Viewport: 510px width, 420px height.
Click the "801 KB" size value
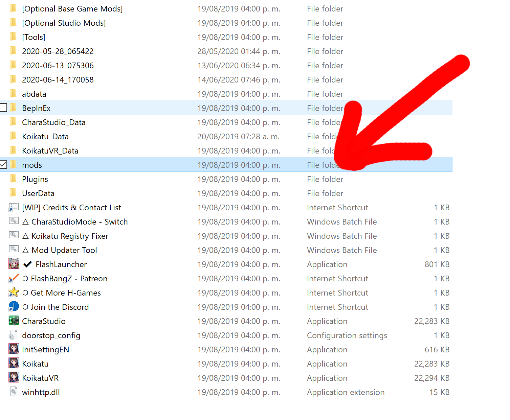tap(437, 264)
